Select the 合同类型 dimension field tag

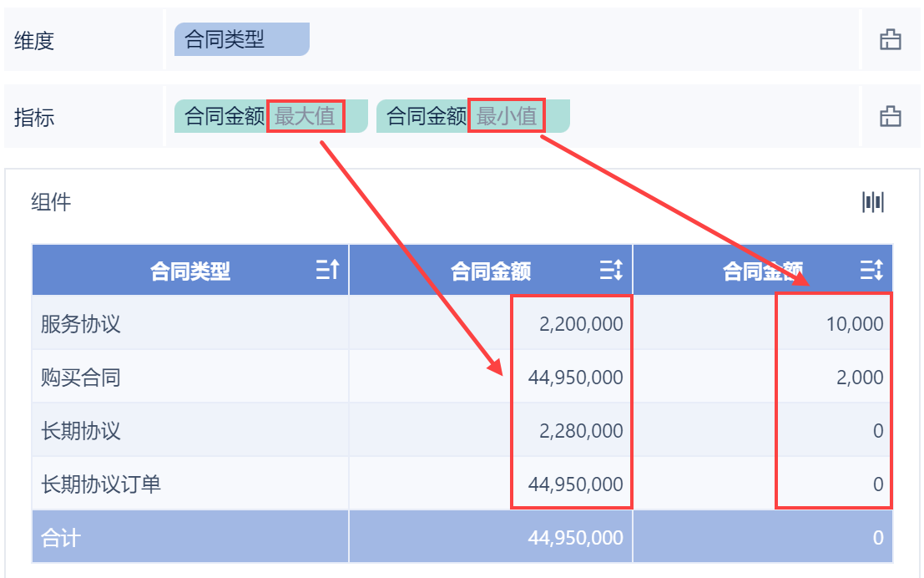coord(241,39)
